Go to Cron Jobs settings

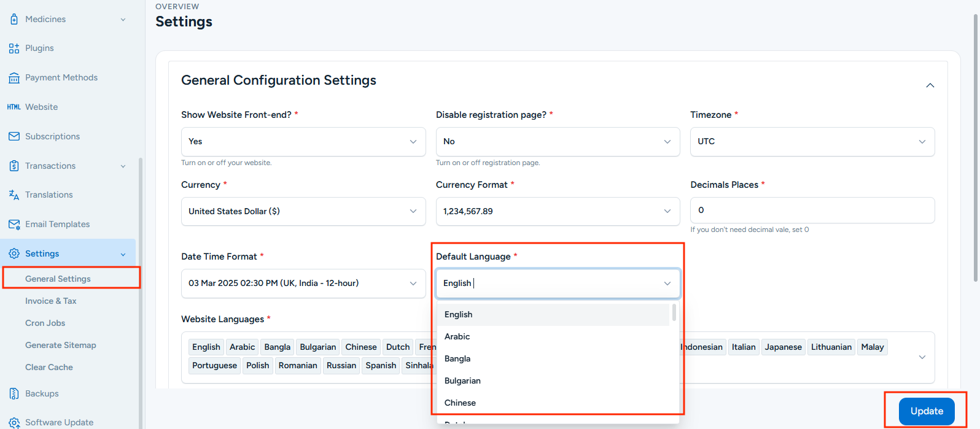[x=45, y=323]
